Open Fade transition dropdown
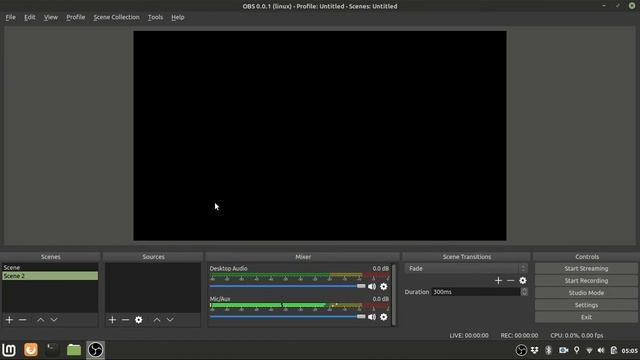The height and width of the screenshot is (360, 640). coord(466,269)
